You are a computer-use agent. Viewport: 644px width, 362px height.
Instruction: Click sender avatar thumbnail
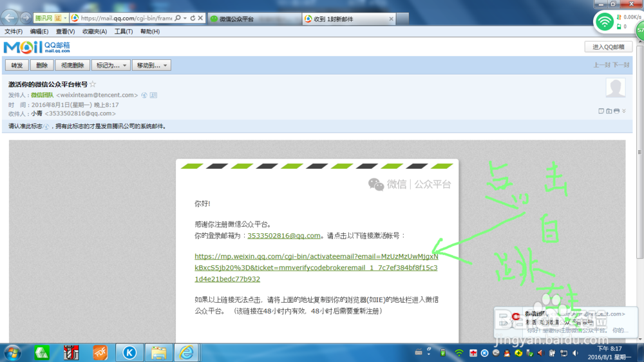tap(615, 88)
